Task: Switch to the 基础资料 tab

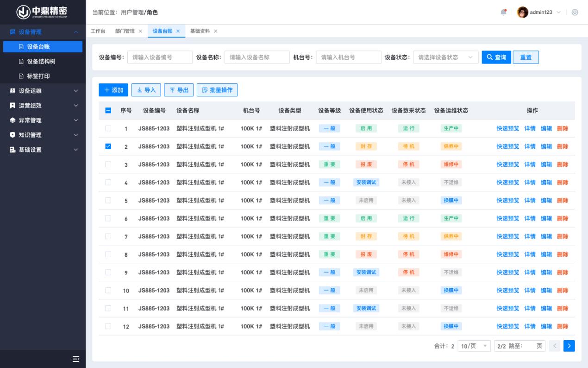Action: (x=200, y=31)
